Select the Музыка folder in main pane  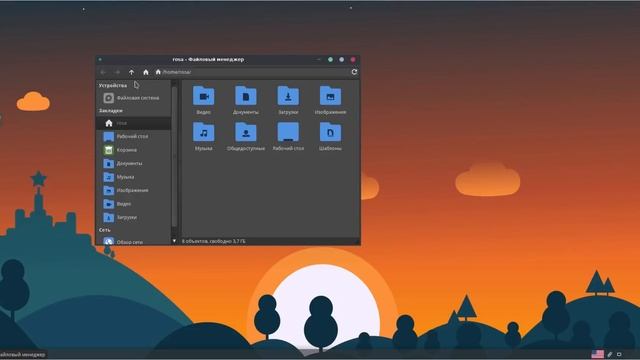click(x=204, y=137)
